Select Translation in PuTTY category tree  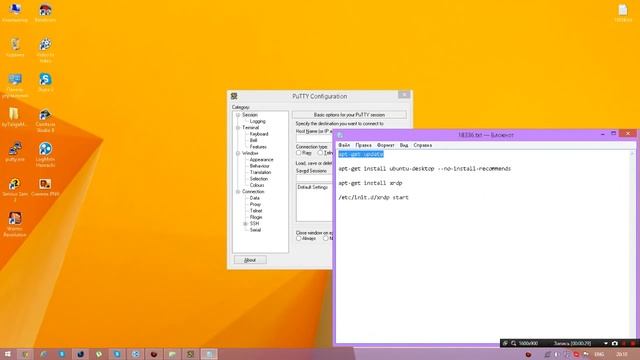point(260,172)
